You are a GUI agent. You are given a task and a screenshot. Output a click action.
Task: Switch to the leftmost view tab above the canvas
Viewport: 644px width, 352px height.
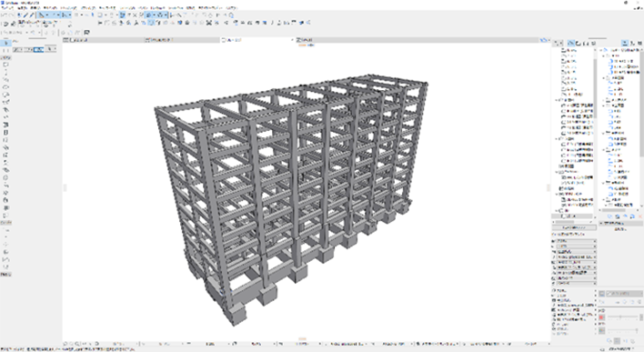pos(104,40)
